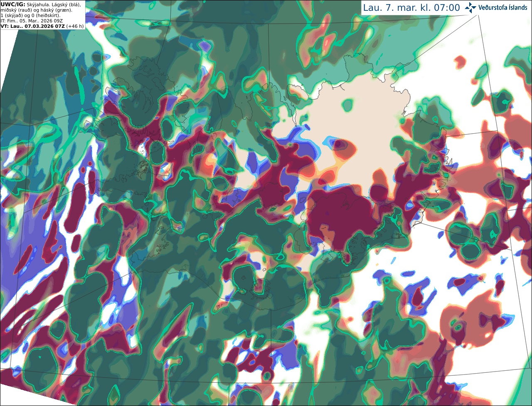Viewport: 532px width, 406px height.
Task: Click the 'IT: Fim.. 05. Mar.. 2026 09Z' line
Action: (32, 21)
